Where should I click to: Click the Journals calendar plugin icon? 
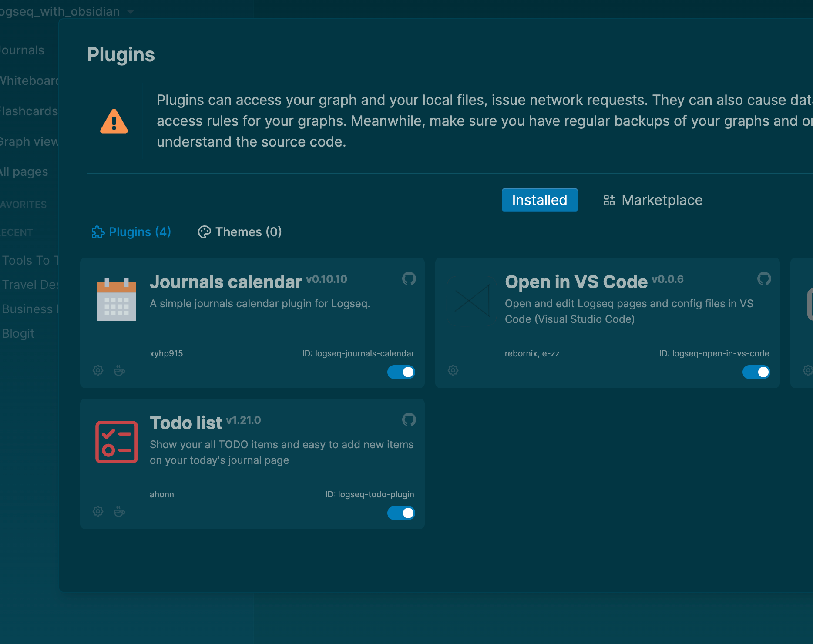[117, 299]
